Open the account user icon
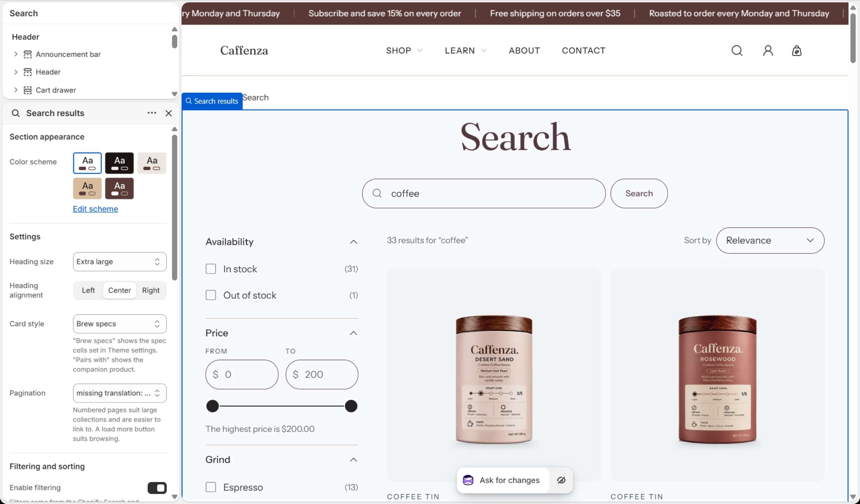Viewport: 860px width, 504px height. tap(768, 50)
